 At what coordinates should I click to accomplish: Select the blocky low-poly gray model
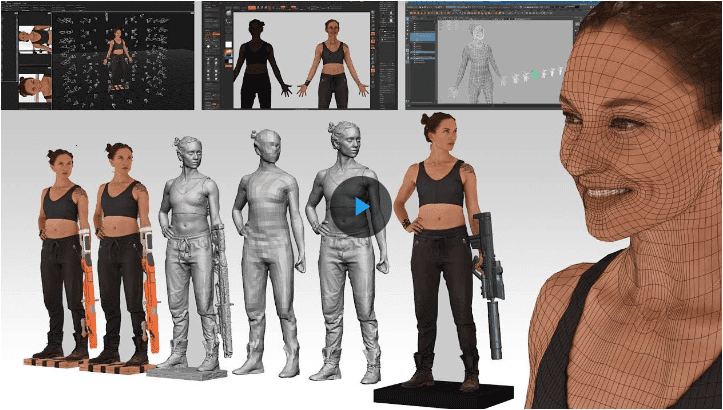pyautogui.click(x=262, y=250)
